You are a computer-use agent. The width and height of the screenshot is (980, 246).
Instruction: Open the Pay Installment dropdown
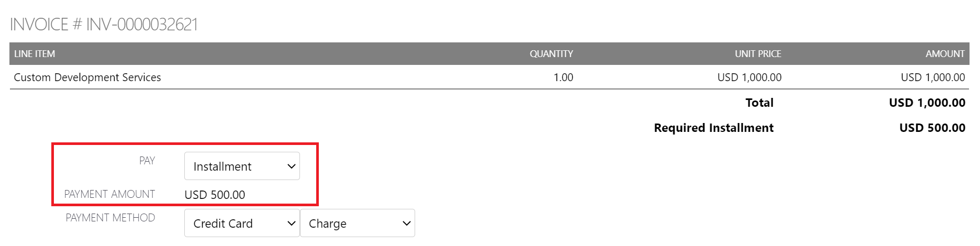pyautogui.click(x=242, y=166)
